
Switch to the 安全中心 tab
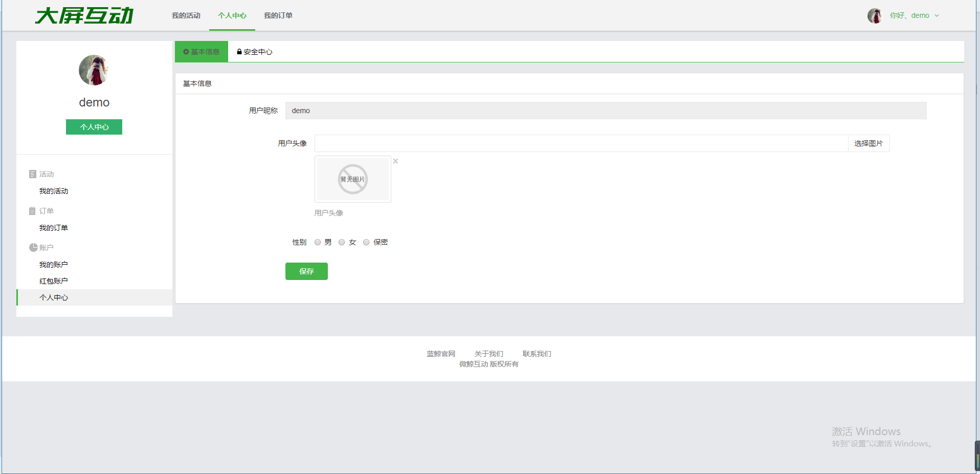[x=255, y=52]
